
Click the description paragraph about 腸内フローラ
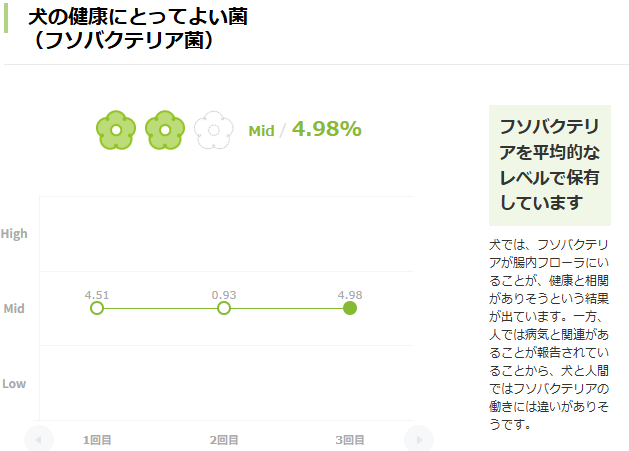(553, 333)
